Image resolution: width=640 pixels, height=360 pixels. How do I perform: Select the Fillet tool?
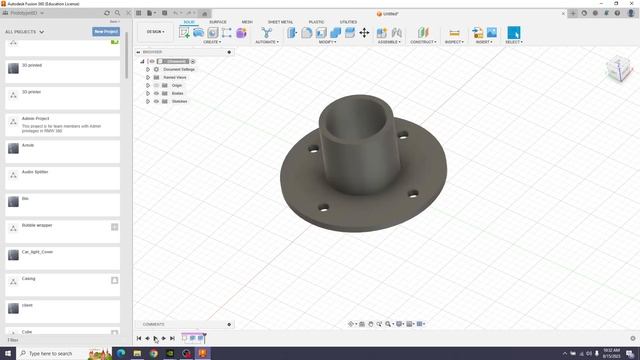307,33
